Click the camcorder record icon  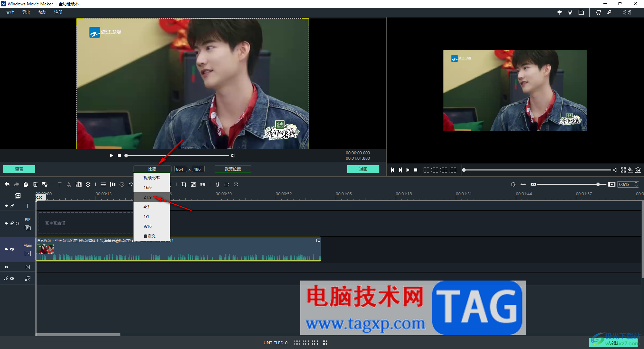[x=227, y=184]
